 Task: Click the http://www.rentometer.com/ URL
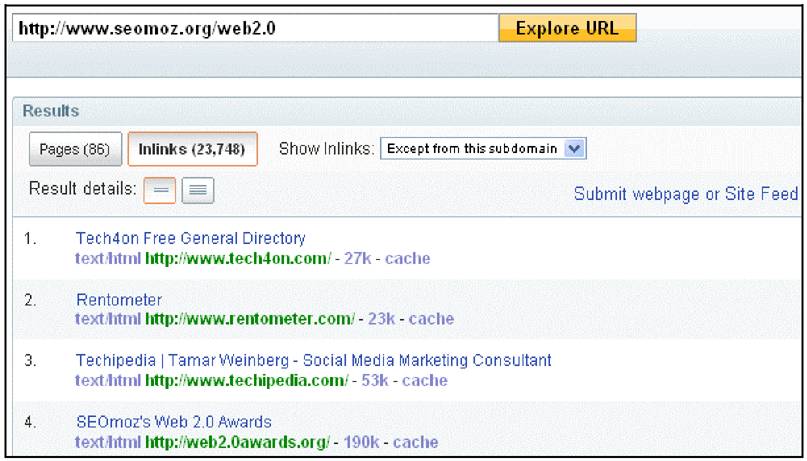pos(250,319)
